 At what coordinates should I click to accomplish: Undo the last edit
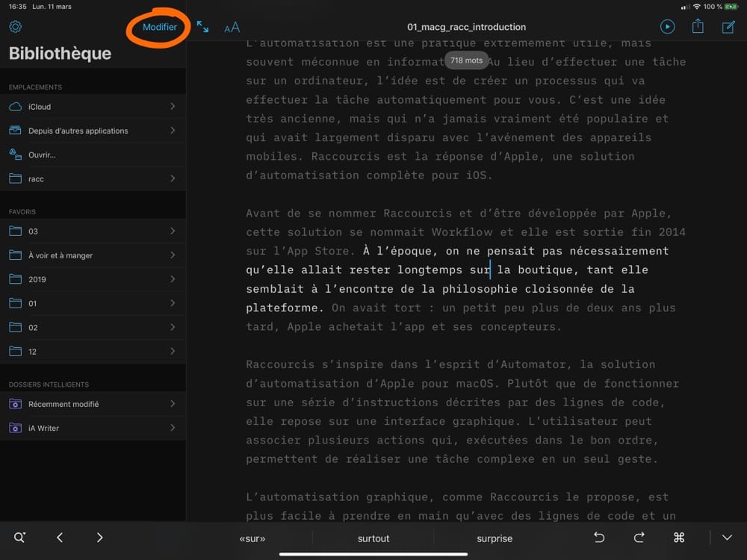pos(599,538)
